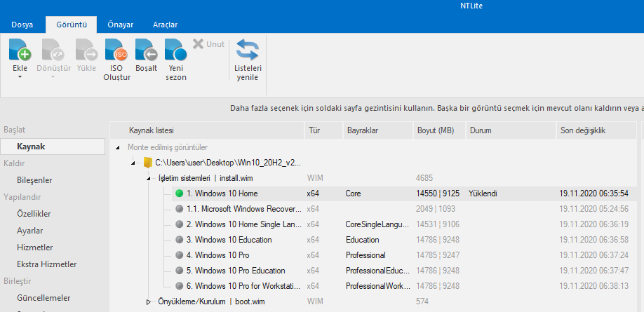Click C:\Users\user\Desktop\Win10_20H2 path row
The image size is (644, 312).
tap(228, 163)
